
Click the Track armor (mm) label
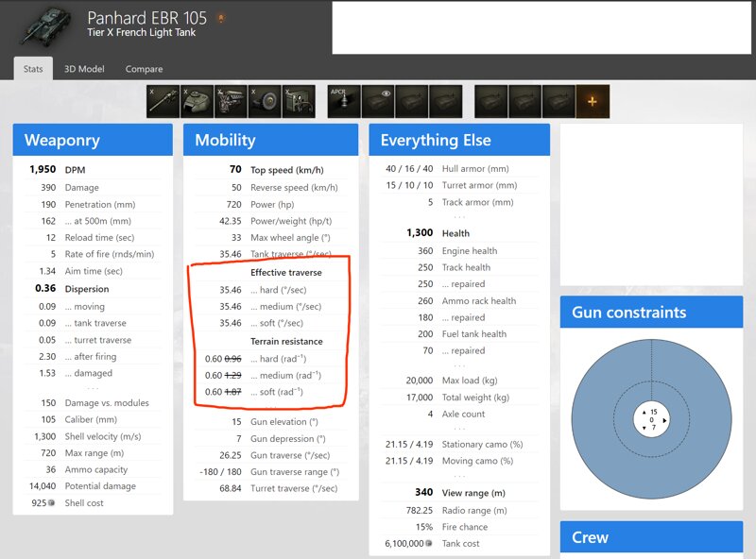click(477, 202)
